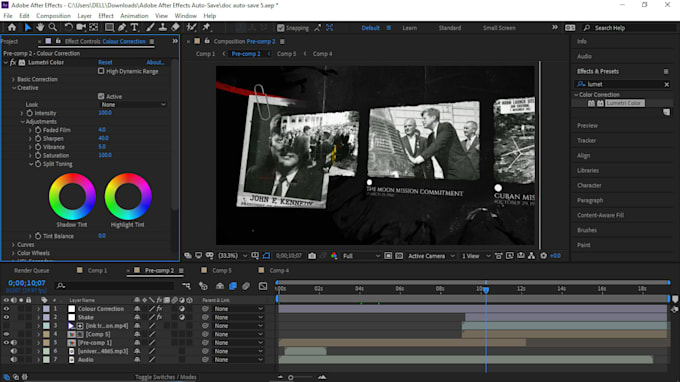
Task: Enable motion blur switch in timeline header
Action: point(246,286)
